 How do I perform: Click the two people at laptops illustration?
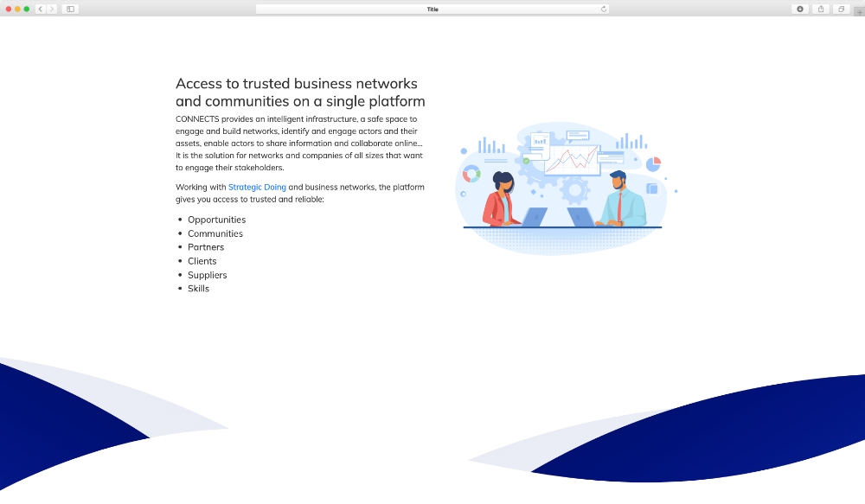[x=566, y=188]
